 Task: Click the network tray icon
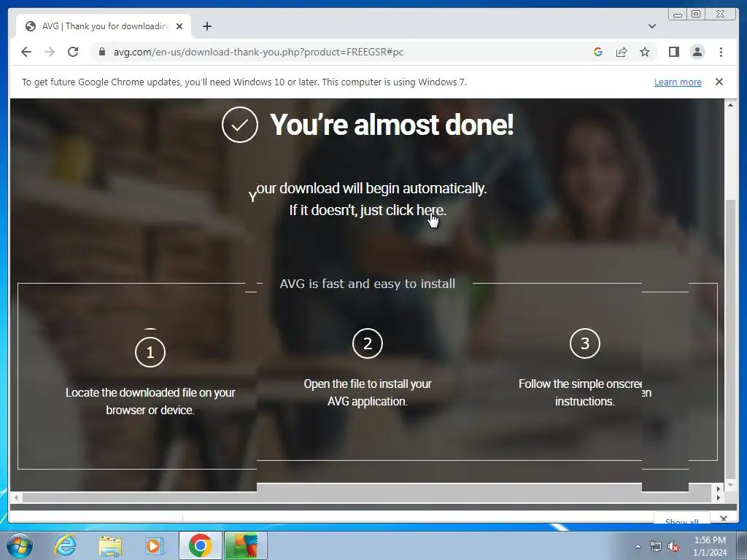[656, 546]
